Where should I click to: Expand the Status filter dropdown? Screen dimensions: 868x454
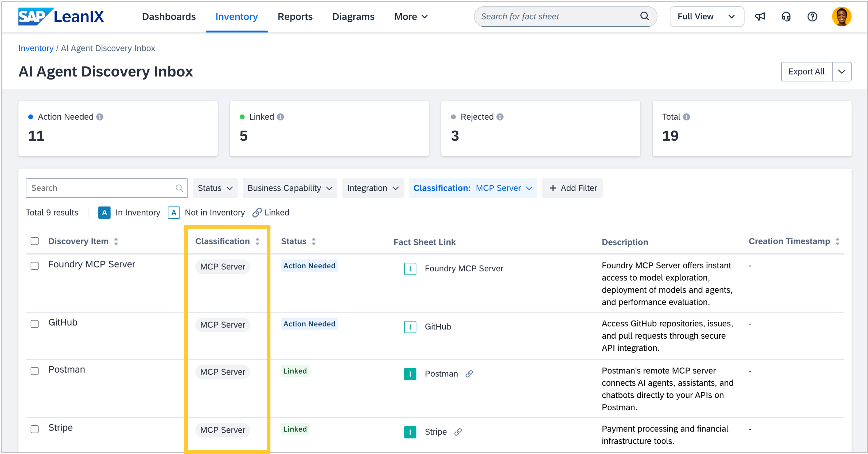tap(215, 188)
